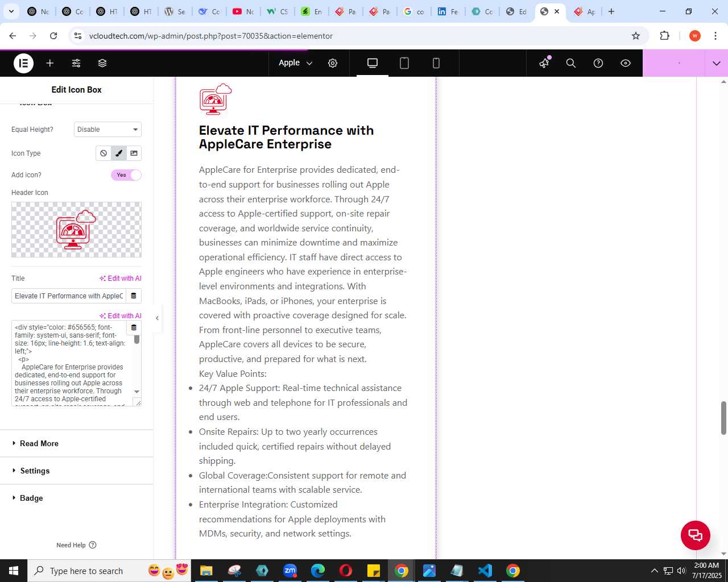Expand the Settings section
Screen dimensions: 728x582
[x=76, y=471]
